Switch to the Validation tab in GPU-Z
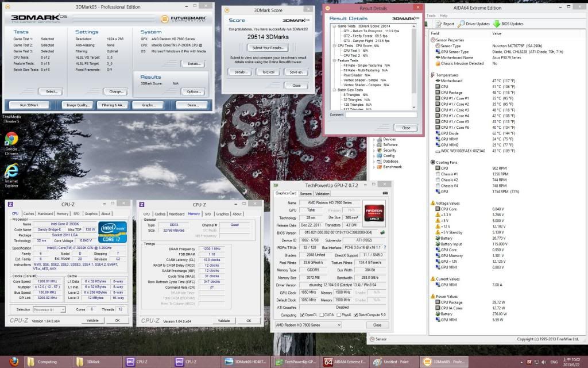 [322, 194]
